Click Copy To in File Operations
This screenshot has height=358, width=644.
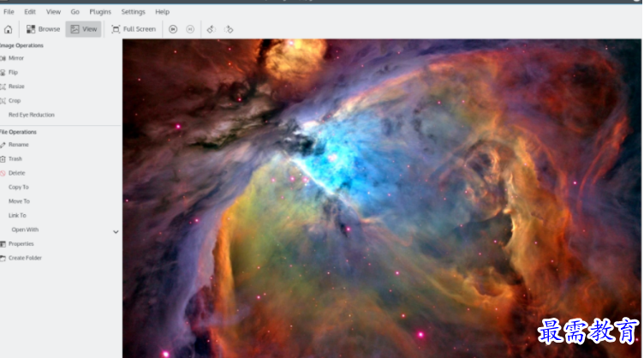coord(18,187)
